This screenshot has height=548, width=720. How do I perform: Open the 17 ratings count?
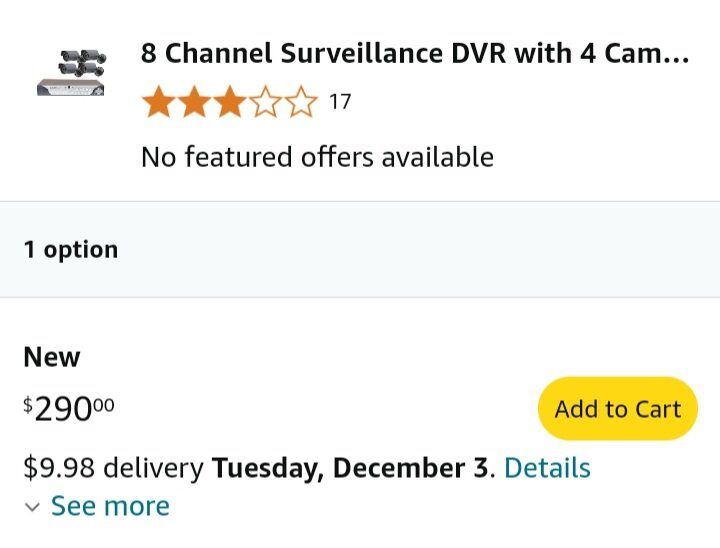click(340, 102)
